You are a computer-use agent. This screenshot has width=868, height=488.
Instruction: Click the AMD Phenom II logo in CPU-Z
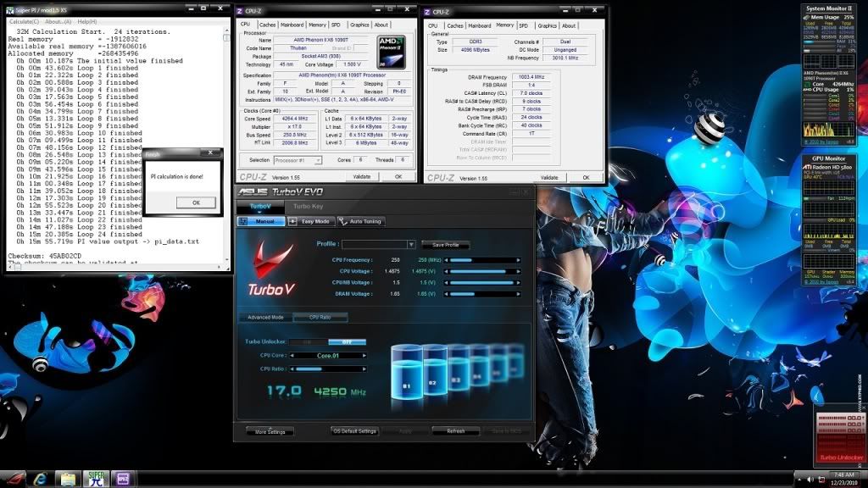pyautogui.click(x=391, y=52)
